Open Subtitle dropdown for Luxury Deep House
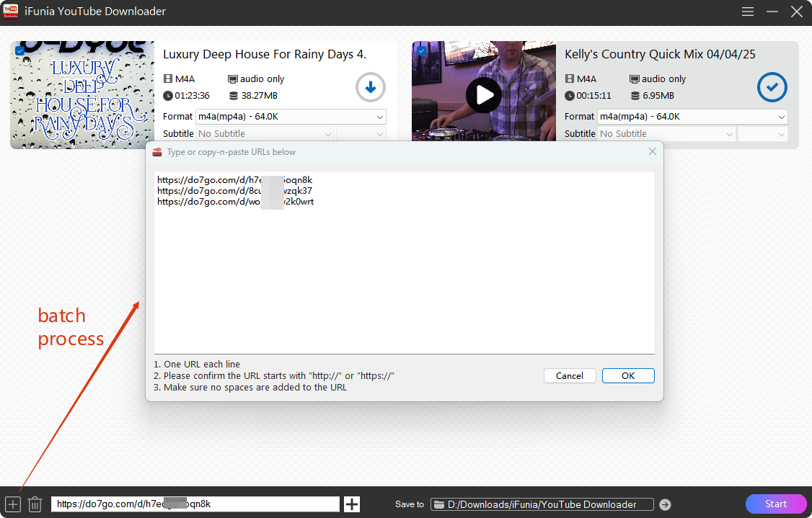This screenshot has width=812, height=518. [x=265, y=134]
